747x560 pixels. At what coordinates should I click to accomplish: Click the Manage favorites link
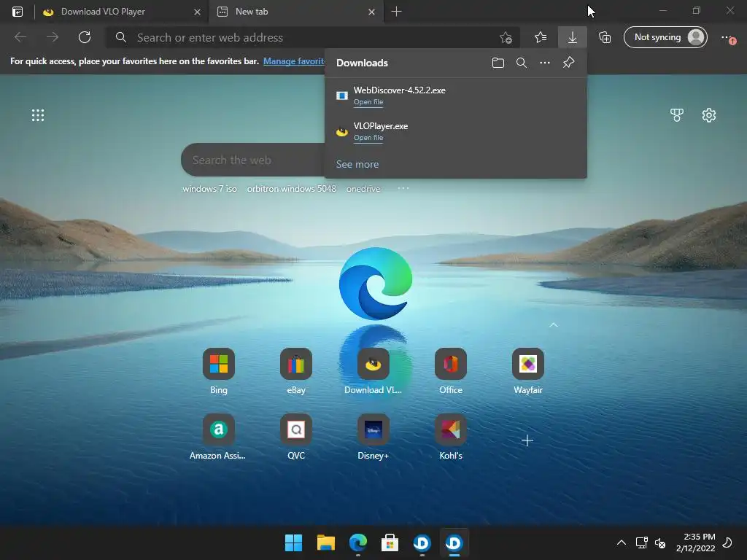click(294, 61)
